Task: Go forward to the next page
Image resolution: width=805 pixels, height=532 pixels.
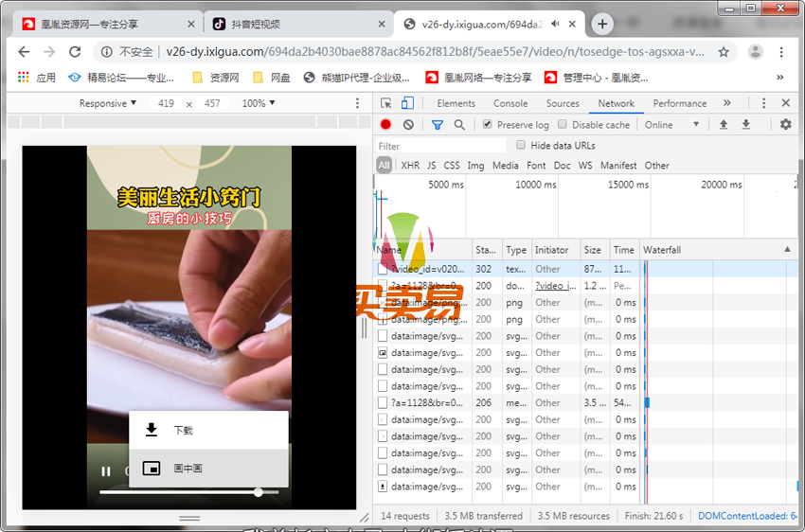Action: tap(49, 52)
